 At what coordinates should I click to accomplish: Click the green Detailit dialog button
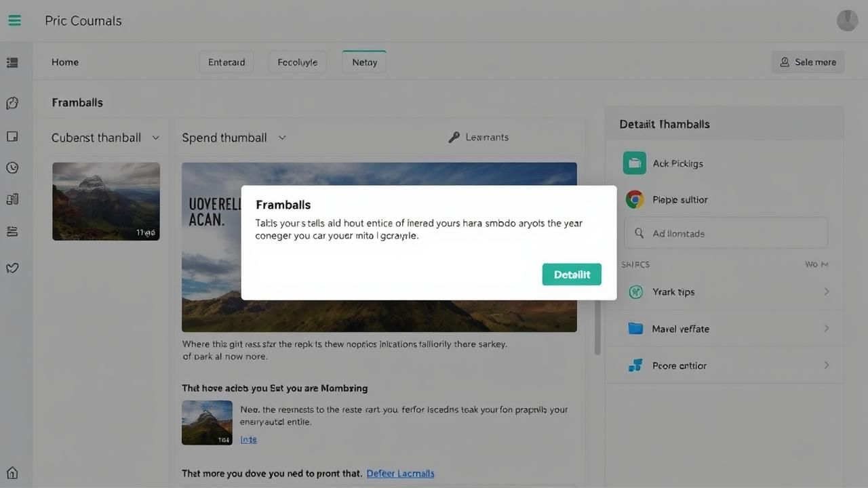point(571,274)
